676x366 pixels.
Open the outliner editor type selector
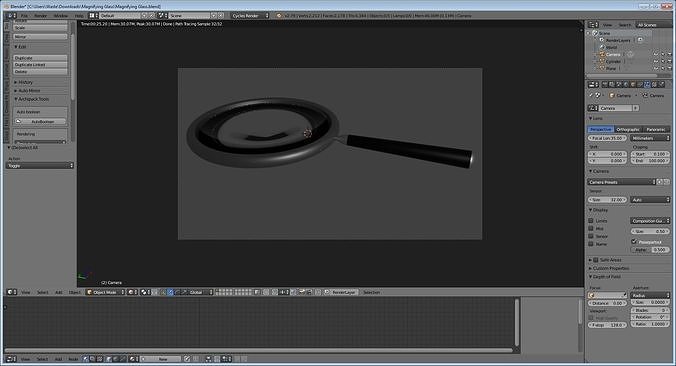point(594,25)
